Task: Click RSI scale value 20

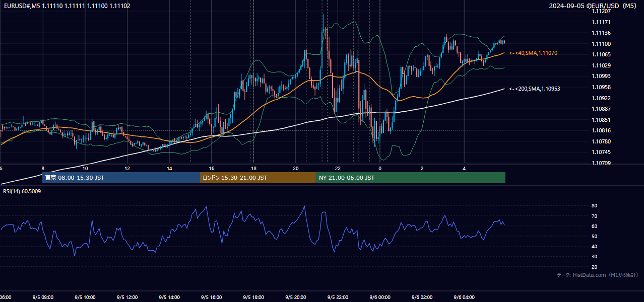Action: click(x=594, y=267)
